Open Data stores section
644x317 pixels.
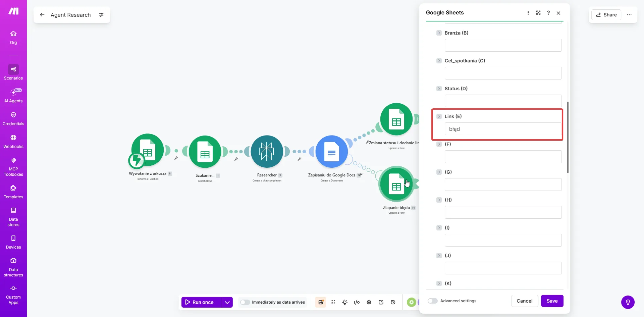(13, 217)
